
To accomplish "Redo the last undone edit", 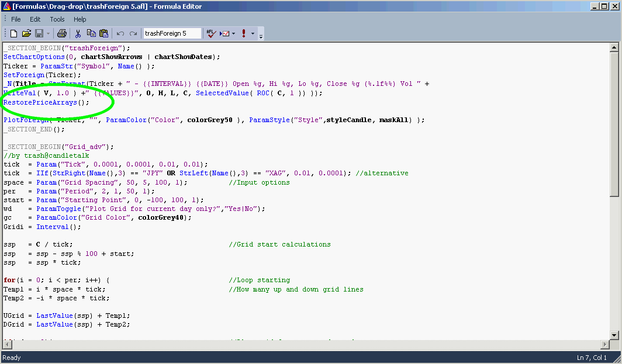I will pos(133,34).
